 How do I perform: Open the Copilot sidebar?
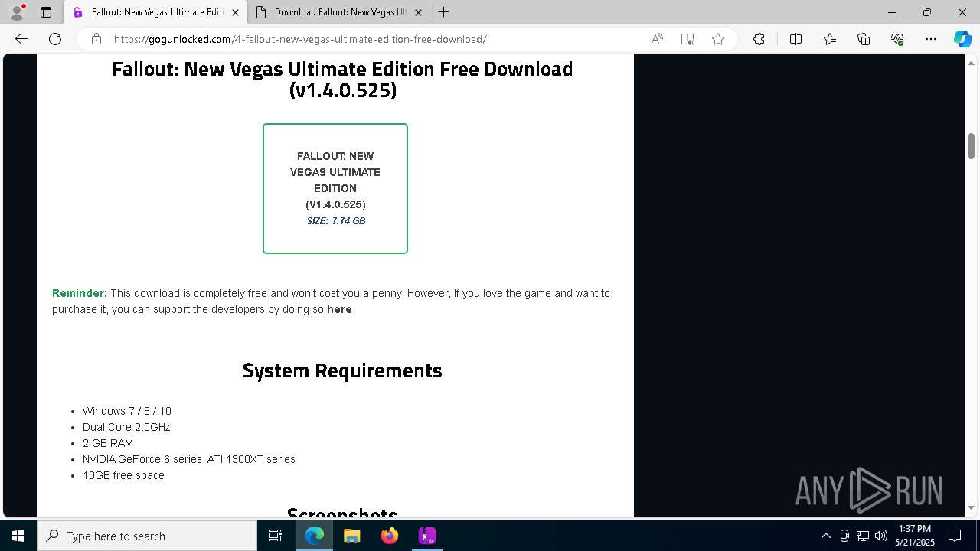[962, 39]
